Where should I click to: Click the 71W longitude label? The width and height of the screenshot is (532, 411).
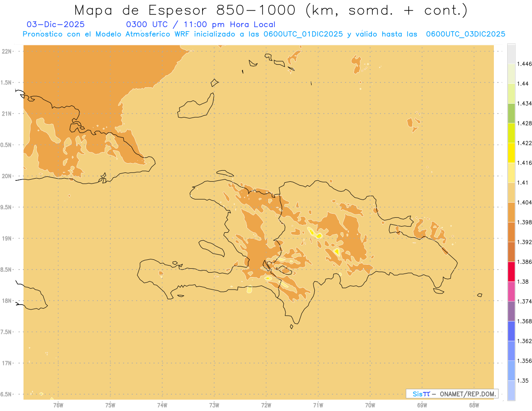[x=318, y=405]
